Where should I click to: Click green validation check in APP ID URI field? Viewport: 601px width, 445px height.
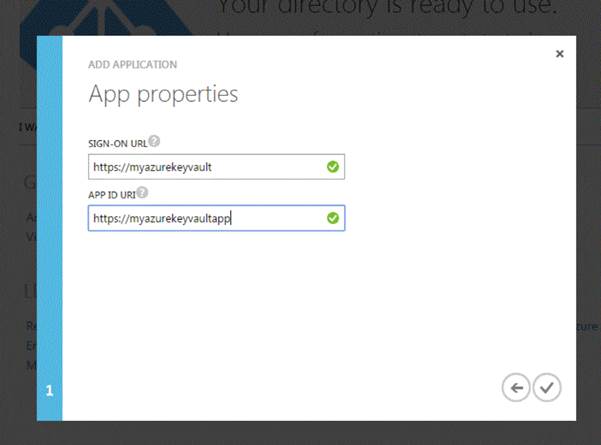pyautogui.click(x=333, y=218)
